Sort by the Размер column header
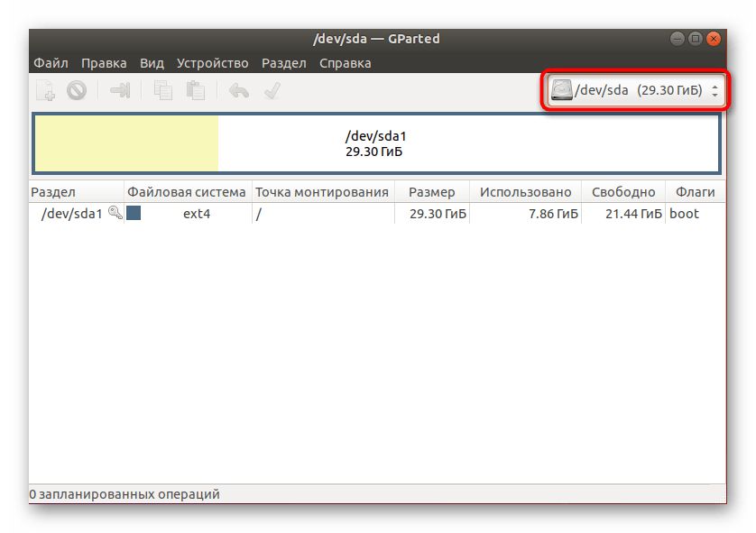The image size is (756, 533). click(x=431, y=192)
